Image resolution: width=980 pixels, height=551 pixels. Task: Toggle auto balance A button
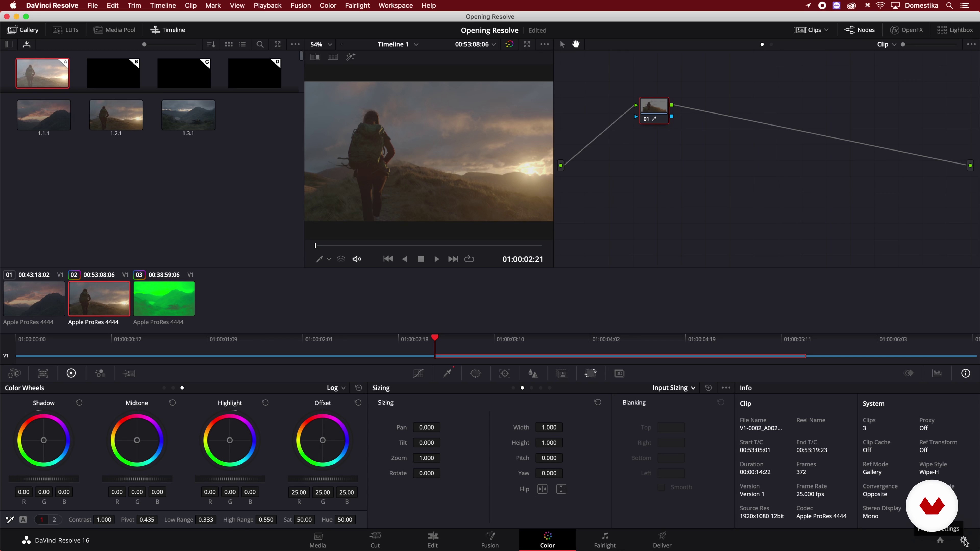pos(23,520)
